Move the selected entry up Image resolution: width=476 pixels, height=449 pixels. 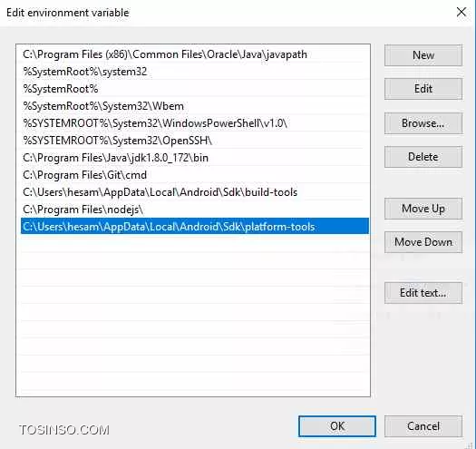pyautogui.click(x=423, y=209)
